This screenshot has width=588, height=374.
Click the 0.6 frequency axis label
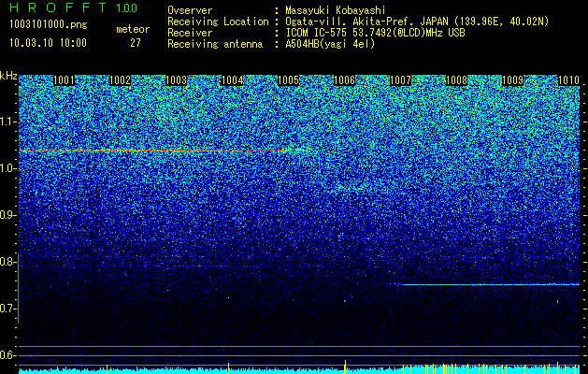tap(8, 355)
